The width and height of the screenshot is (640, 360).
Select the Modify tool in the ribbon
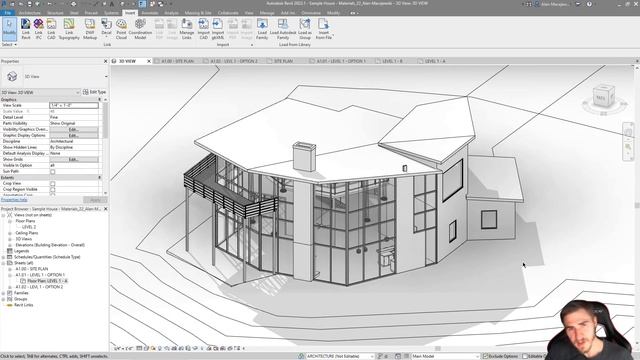coord(9,29)
